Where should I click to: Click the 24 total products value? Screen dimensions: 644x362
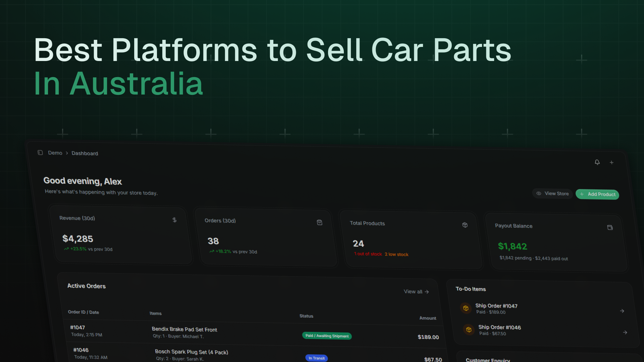tap(358, 244)
